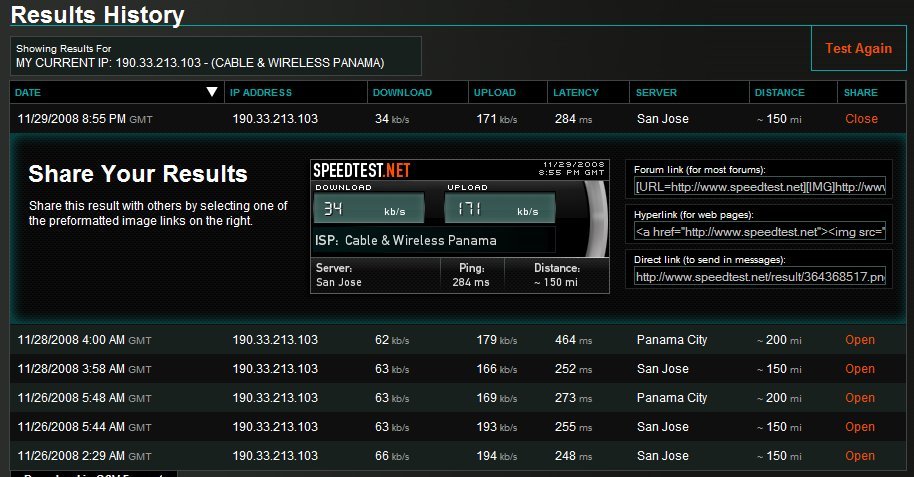914x477 pixels.
Task: Click the 284 ms latency cell in table
Action: pyautogui.click(x=573, y=119)
